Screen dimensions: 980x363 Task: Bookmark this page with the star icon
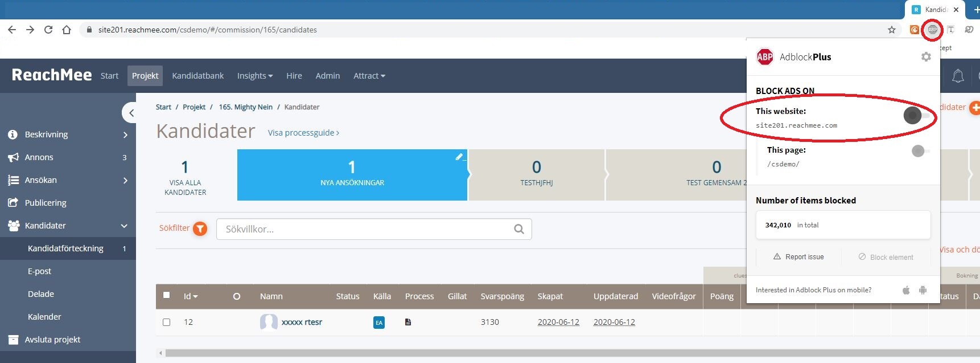click(892, 30)
